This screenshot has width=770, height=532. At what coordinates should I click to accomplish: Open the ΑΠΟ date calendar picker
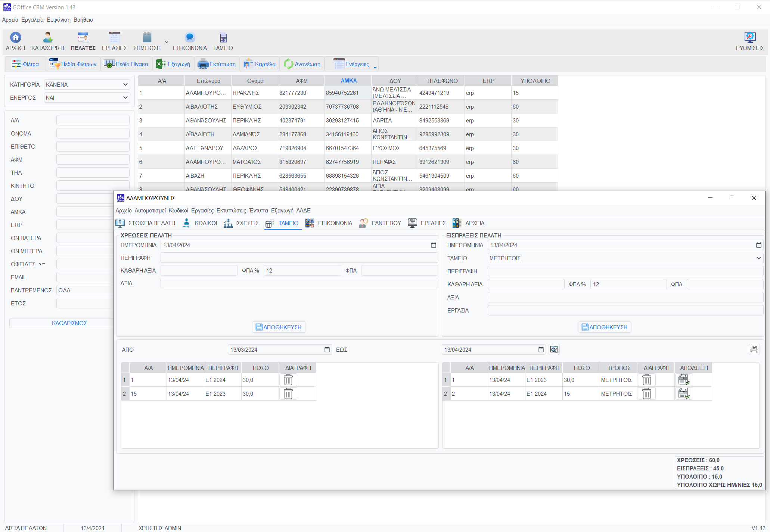pos(327,349)
